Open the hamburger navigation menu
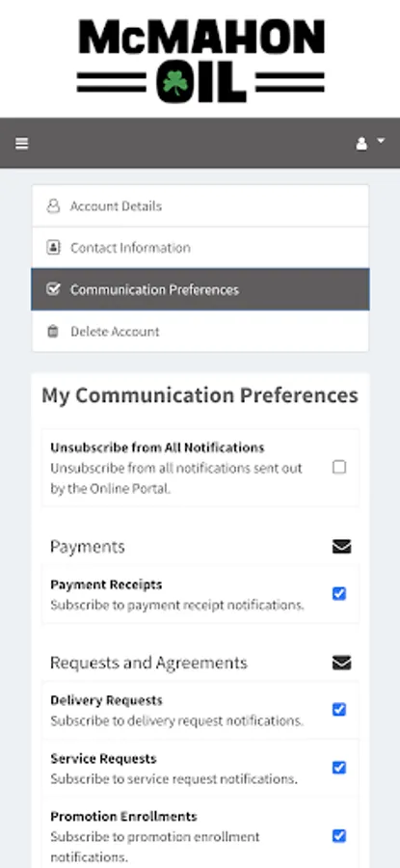The height and width of the screenshot is (868, 400). 21,144
